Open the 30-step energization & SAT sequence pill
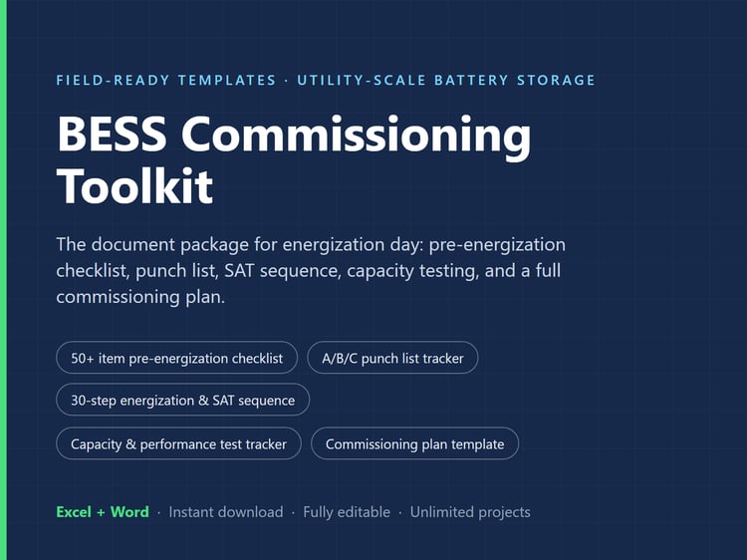Viewport: 747px width, 560px height. 182,400
